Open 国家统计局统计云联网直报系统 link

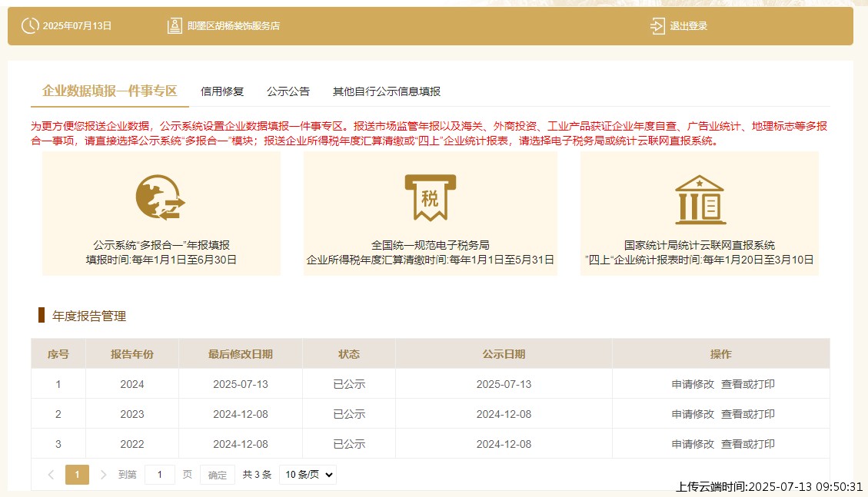pyautogui.click(x=700, y=245)
